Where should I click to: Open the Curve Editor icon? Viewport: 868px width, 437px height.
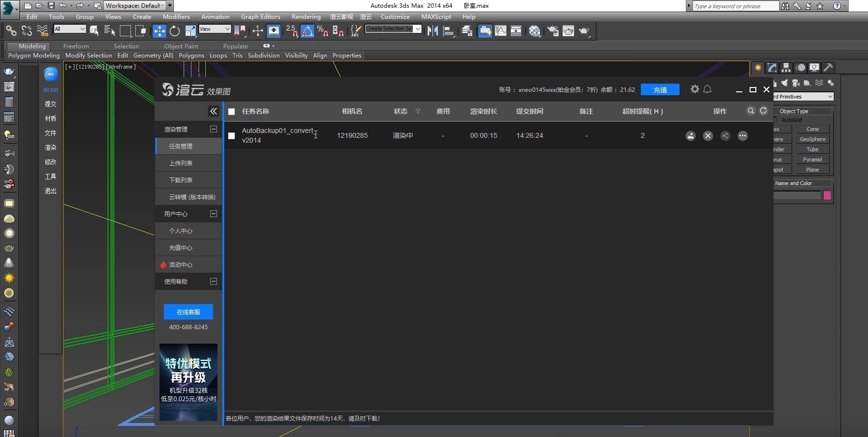[x=501, y=31]
